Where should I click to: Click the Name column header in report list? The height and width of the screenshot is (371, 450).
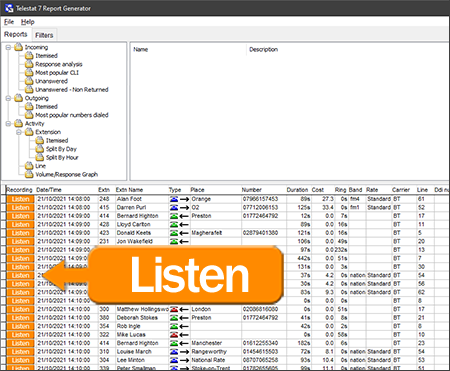pyautogui.click(x=189, y=50)
